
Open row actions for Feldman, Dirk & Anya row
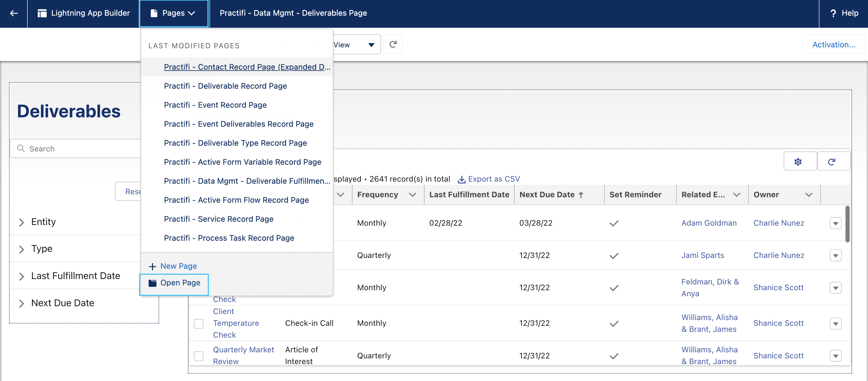point(836,288)
